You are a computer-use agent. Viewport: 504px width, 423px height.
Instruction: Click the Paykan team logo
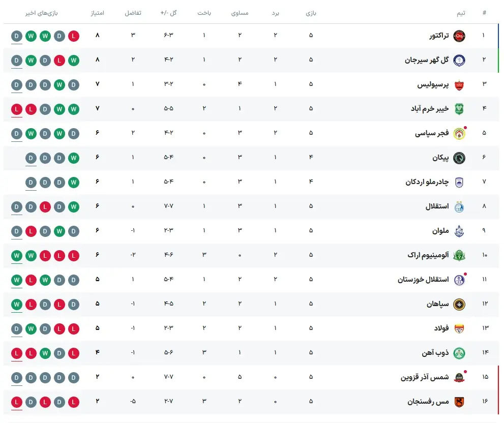pos(459,158)
